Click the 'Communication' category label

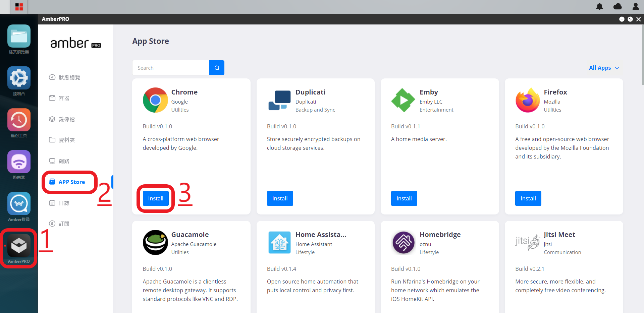point(562,252)
